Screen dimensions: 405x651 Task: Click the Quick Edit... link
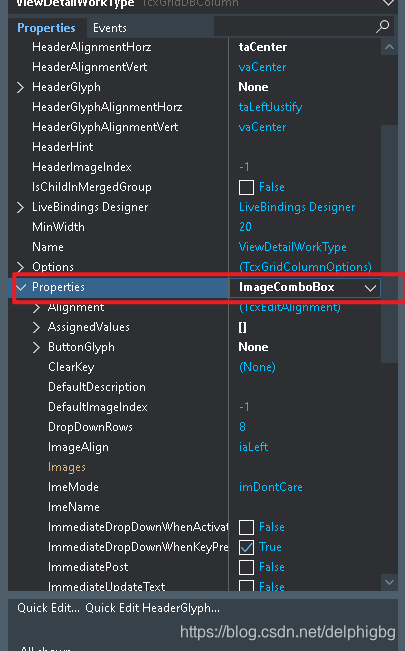pyautogui.click(x=48, y=608)
